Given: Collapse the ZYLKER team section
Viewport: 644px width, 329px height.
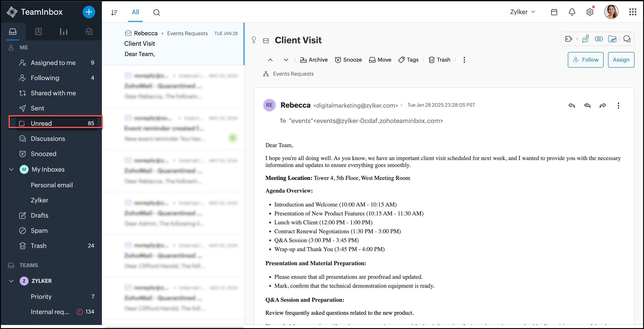Looking at the screenshot, I should 11,281.
